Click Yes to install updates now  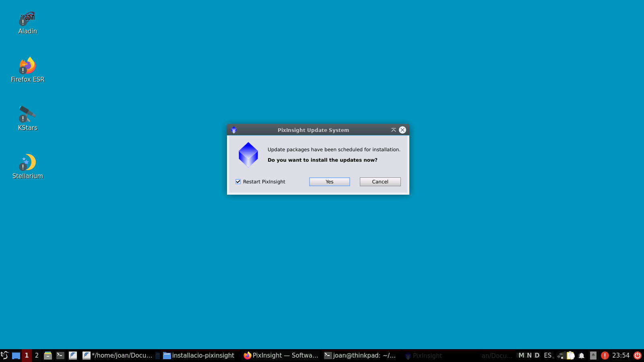click(x=329, y=182)
